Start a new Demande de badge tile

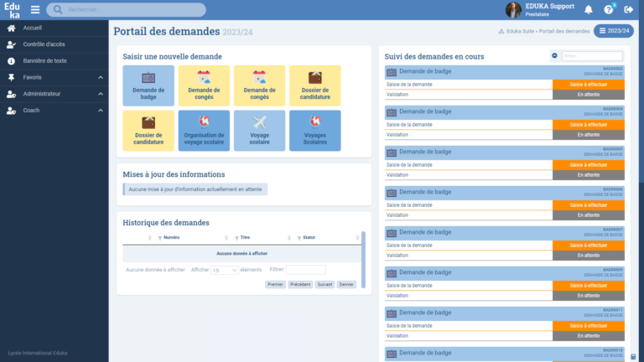pyautogui.click(x=148, y=85)
